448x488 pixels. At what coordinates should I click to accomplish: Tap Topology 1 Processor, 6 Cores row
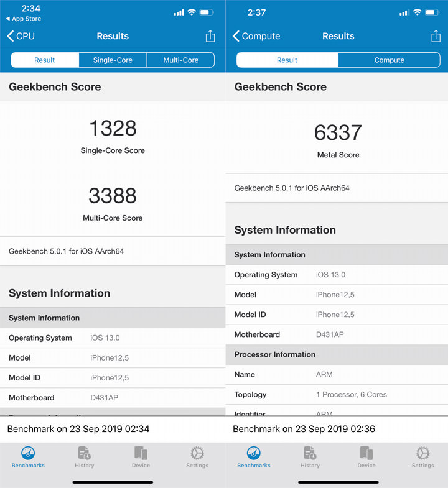[337, 395]
